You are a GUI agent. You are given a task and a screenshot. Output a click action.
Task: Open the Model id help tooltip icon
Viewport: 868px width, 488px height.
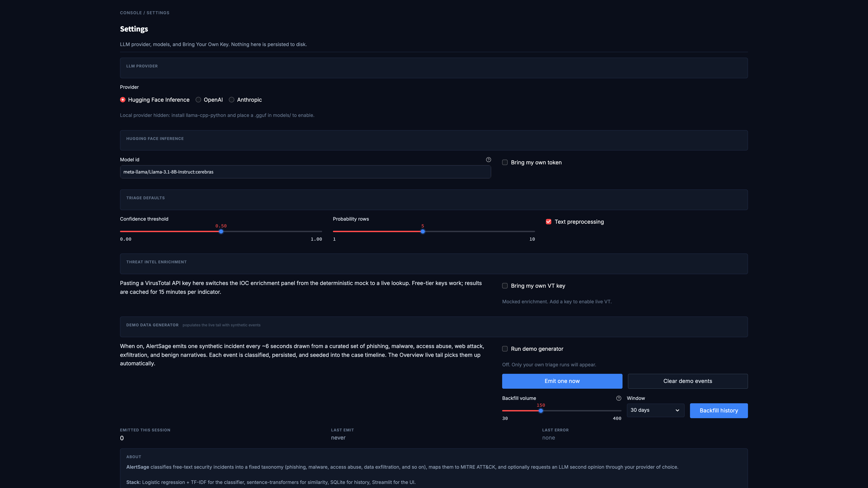488,160
